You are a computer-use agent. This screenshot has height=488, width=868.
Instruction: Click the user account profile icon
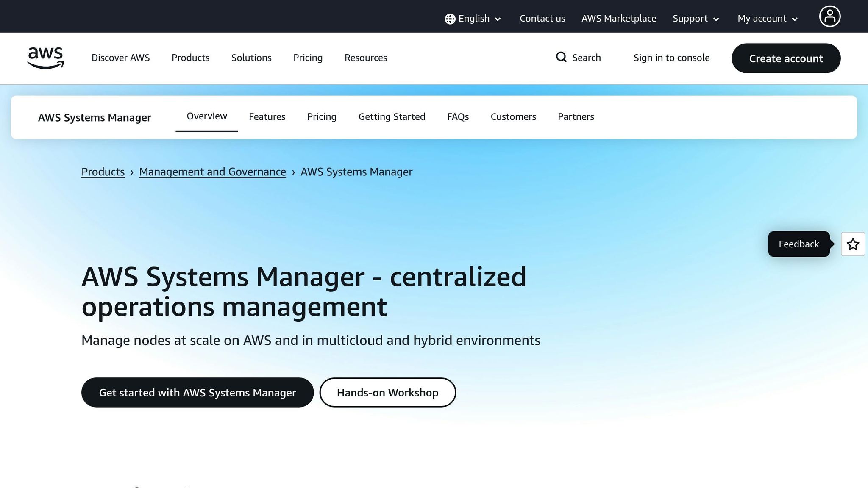(x=829, y=16)
